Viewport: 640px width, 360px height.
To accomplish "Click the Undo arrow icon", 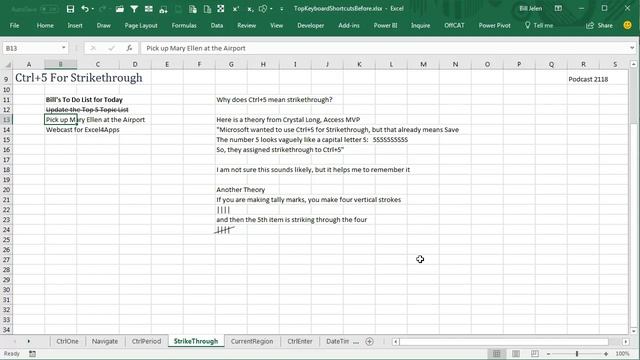I will tap(84, 9).
